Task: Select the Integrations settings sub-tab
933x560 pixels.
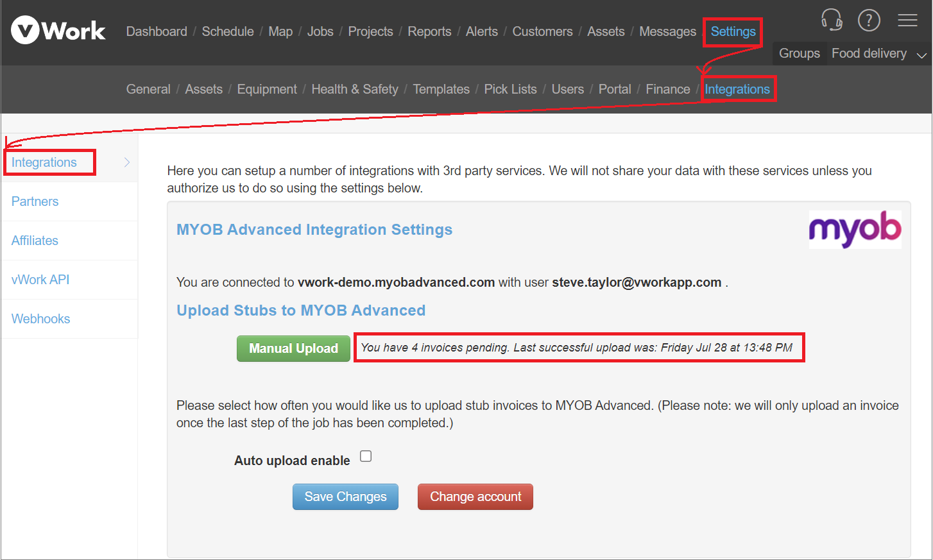Action: point(737,89)
